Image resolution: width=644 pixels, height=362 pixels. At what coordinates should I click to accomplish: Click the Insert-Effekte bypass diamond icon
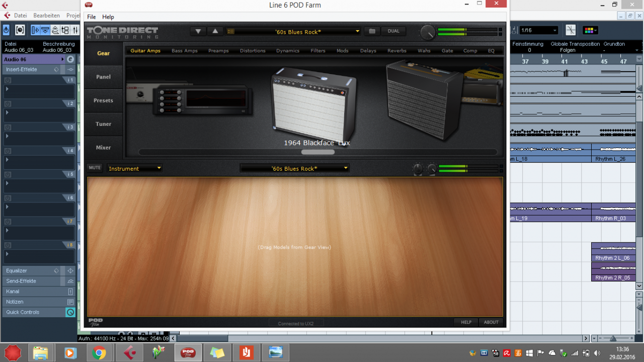(x=56, y=69)
